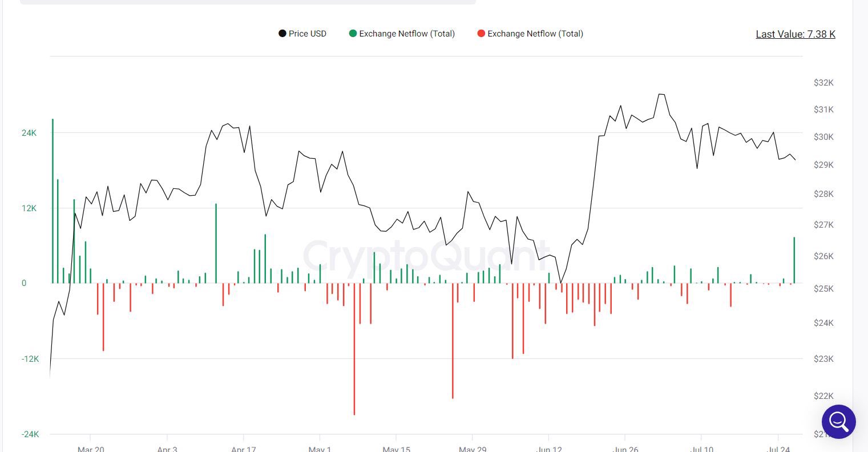Toggle red Exchange Netflow (Total) legend text
Screen dimensions: 868x452
click(535, 34)
